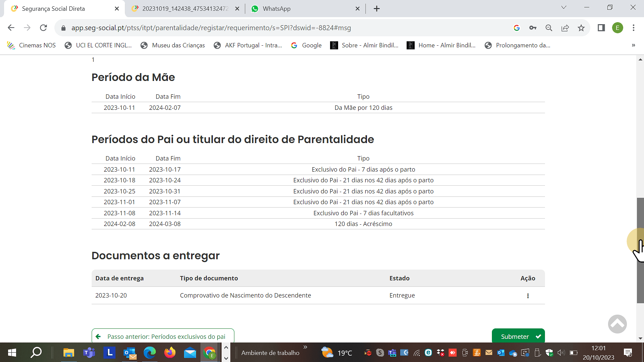Open the tab search dropdown arrow
The image size is (644, 362).
[x=564, y=7]
